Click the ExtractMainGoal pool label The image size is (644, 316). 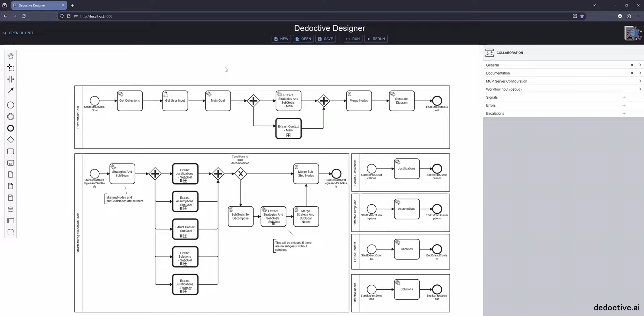[x=78, y=117]
